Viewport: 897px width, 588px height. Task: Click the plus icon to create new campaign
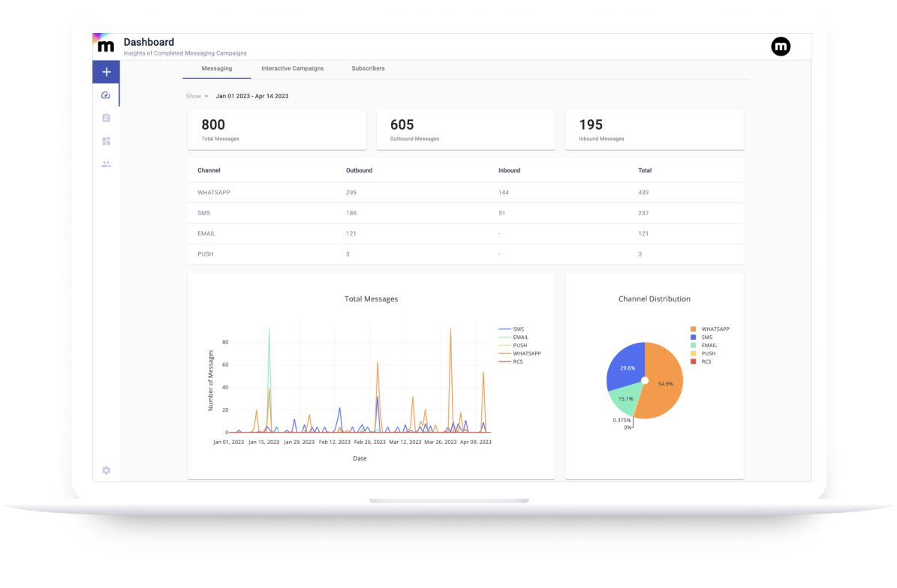pos(106,71)
